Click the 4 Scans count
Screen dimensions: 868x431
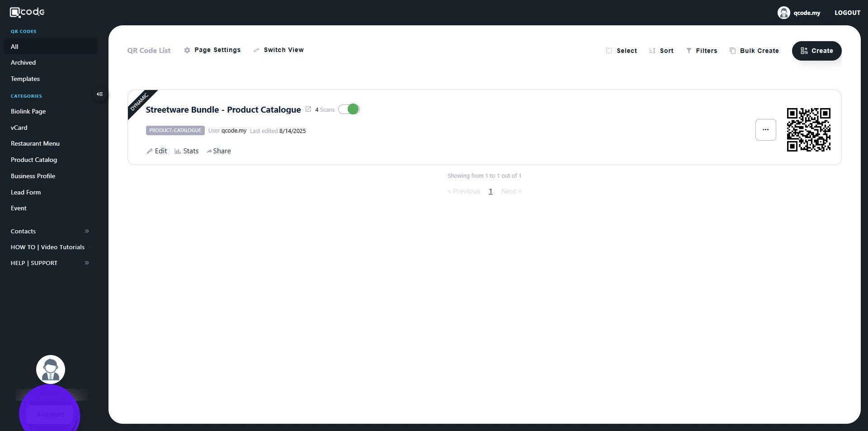[x=325, y=110]
